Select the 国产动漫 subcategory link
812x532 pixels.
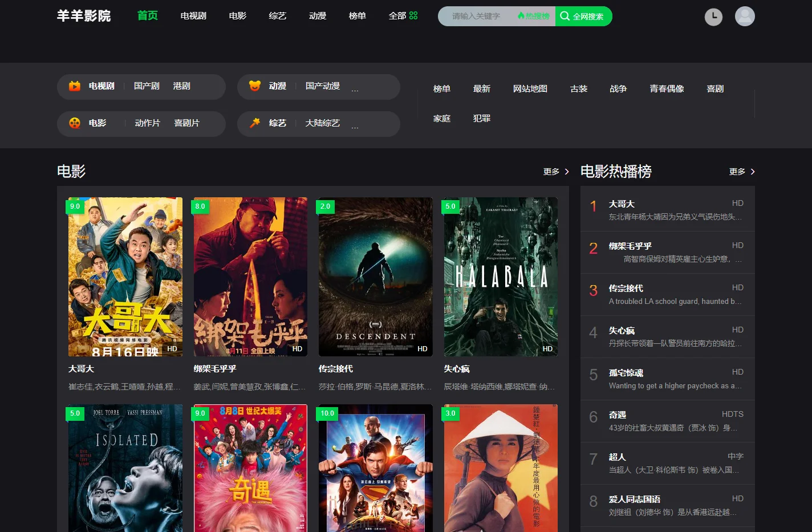tap(323, 86)
